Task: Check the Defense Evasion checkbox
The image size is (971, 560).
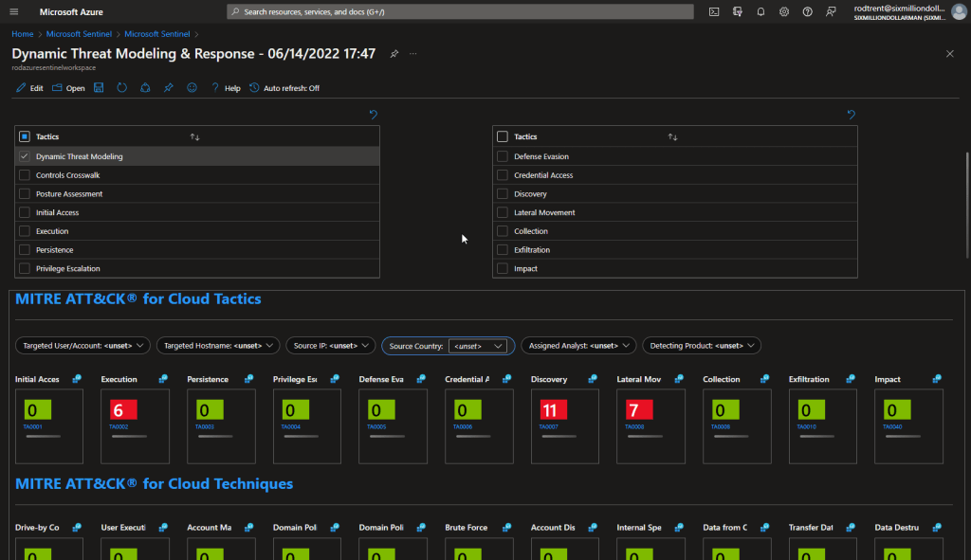Action: click(503, 156)
